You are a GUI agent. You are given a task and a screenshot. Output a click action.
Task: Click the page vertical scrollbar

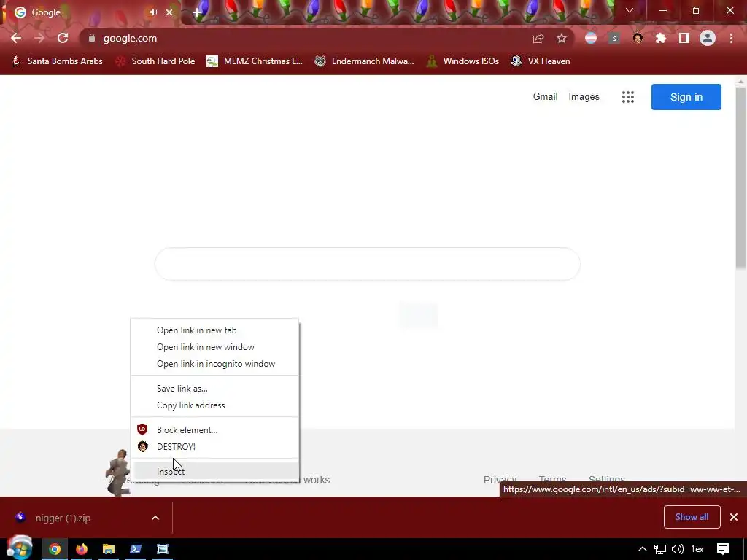[x=740, y=177]
